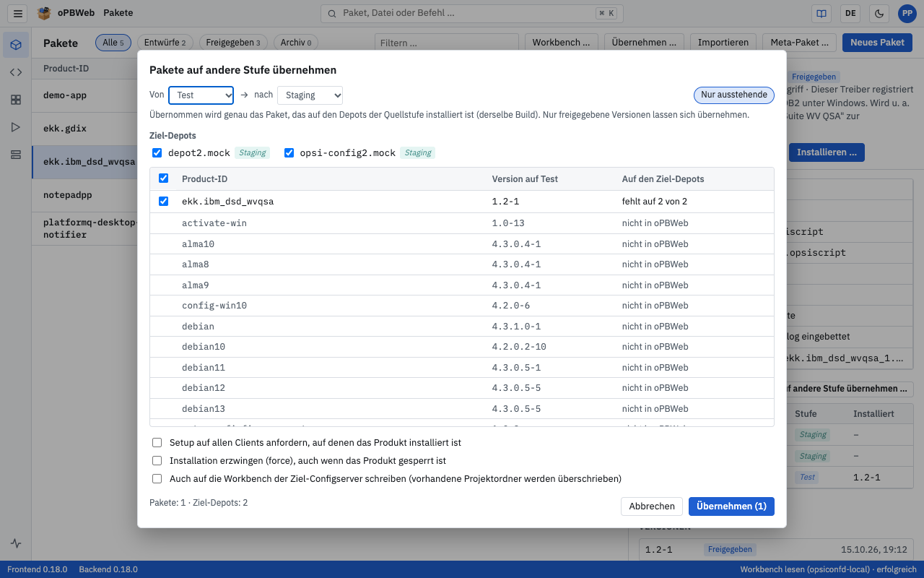Open the servers stack sidebar icon
This screenshot has width=924, height=578.
pyautogui.click(x=16, y=155)
